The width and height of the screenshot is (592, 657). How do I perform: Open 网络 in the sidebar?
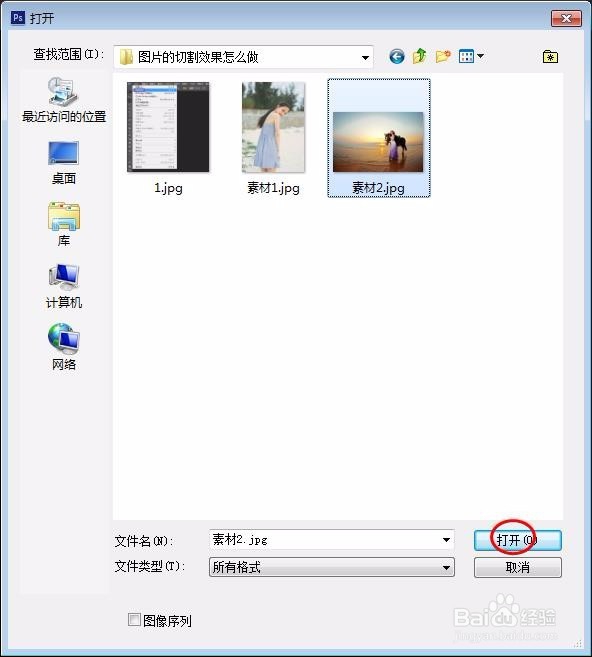[x=64, y=347]
